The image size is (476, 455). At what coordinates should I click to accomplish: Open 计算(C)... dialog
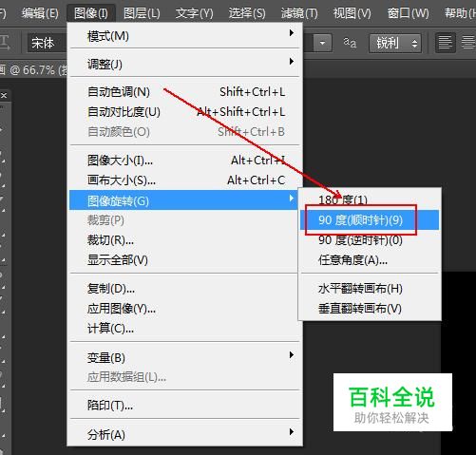(184, 329)
